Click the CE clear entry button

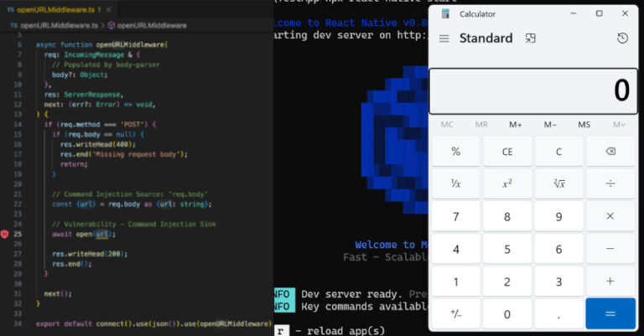(x=507, y=152)
